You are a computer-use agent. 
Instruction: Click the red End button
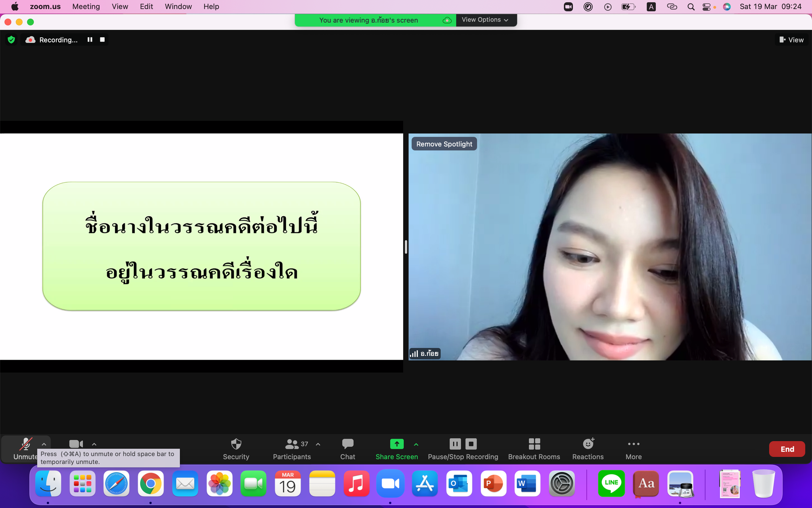pos(787,449)
